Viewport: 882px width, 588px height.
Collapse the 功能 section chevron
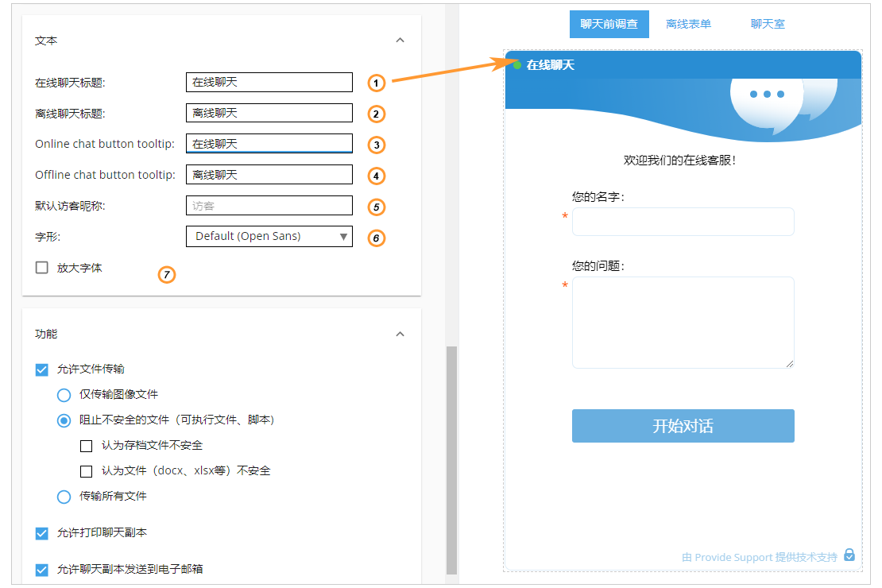[x=400, y=334]
